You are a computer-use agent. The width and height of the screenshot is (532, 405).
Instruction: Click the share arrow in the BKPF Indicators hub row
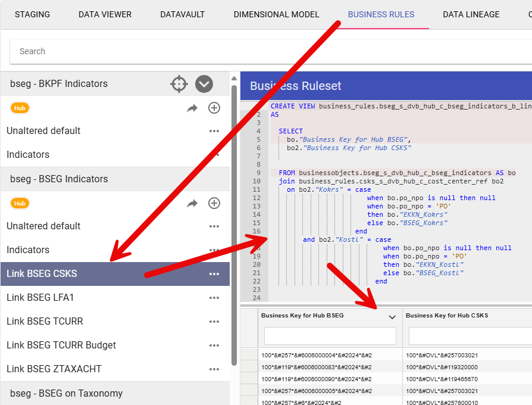192,108
